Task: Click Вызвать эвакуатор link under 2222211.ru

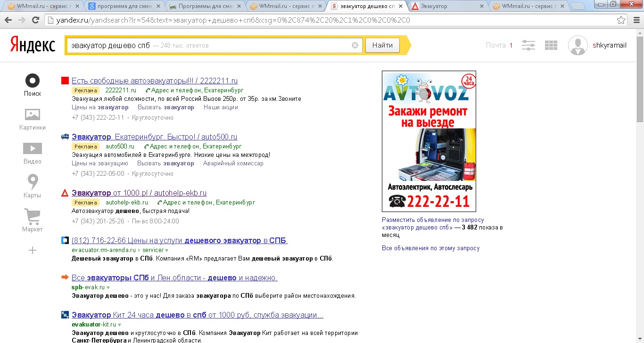Action: pos(165,107)
